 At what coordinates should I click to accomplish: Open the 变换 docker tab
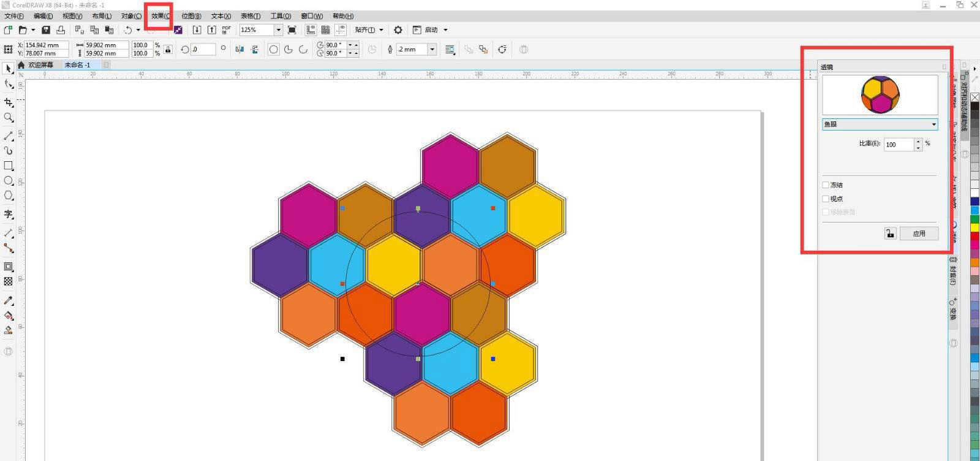coord(953,310)
